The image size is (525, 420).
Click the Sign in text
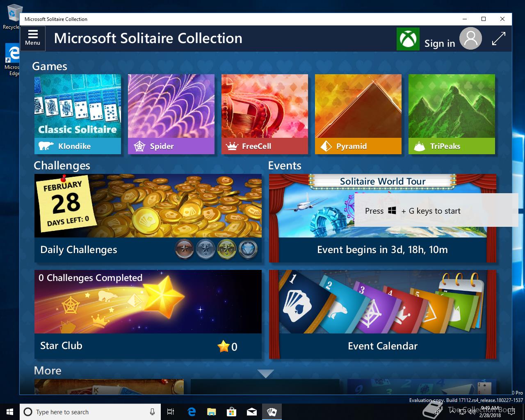tap(440, 43)
